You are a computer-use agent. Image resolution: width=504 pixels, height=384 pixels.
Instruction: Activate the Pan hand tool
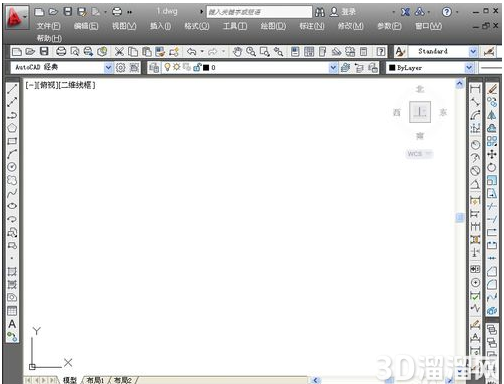pyautogui.click(x=237, y=52)
